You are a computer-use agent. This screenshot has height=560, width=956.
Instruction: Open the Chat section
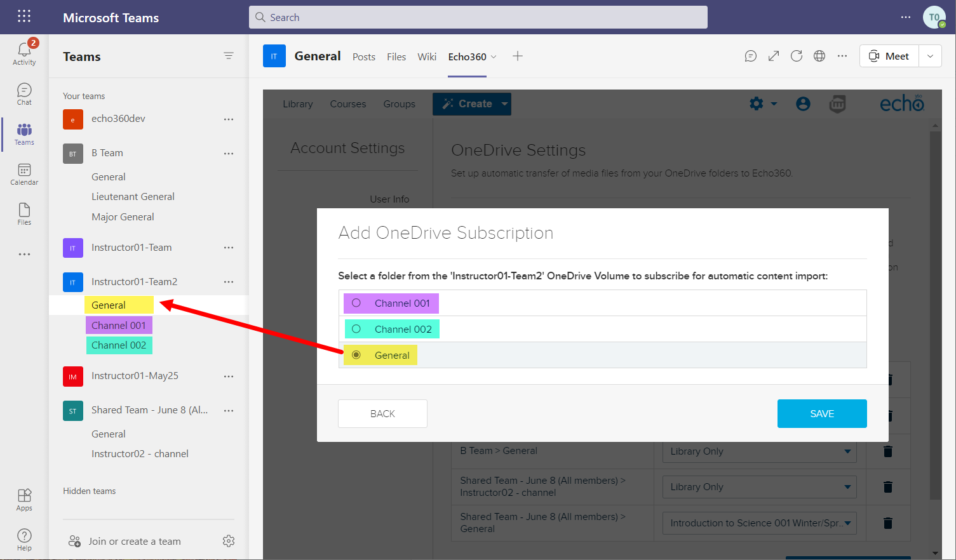[24, 94]
